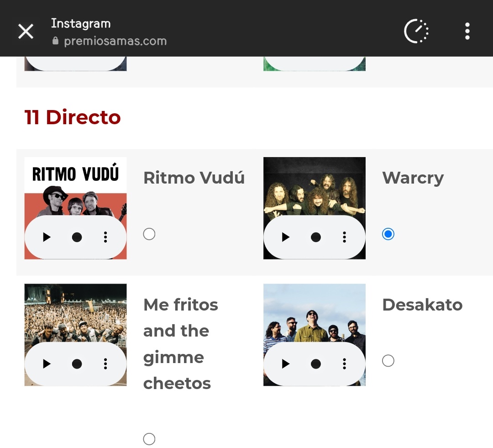Click the Me fritos audio seek dot
Image resolution: width=493 pixels, height=448 pixels.
(77, 364)
